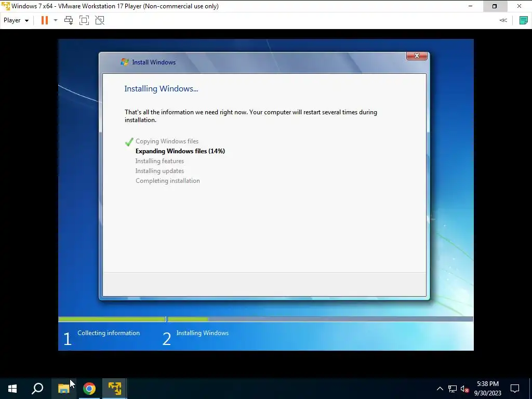Open taskbar search magnifier

37,389
